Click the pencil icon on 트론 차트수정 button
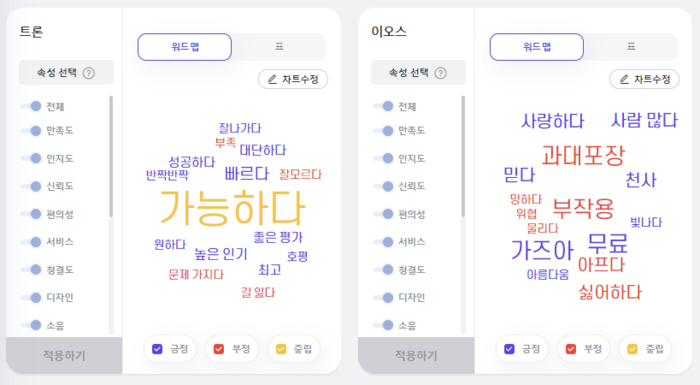The width and height of the screenshot is (700, 385). 272,80
